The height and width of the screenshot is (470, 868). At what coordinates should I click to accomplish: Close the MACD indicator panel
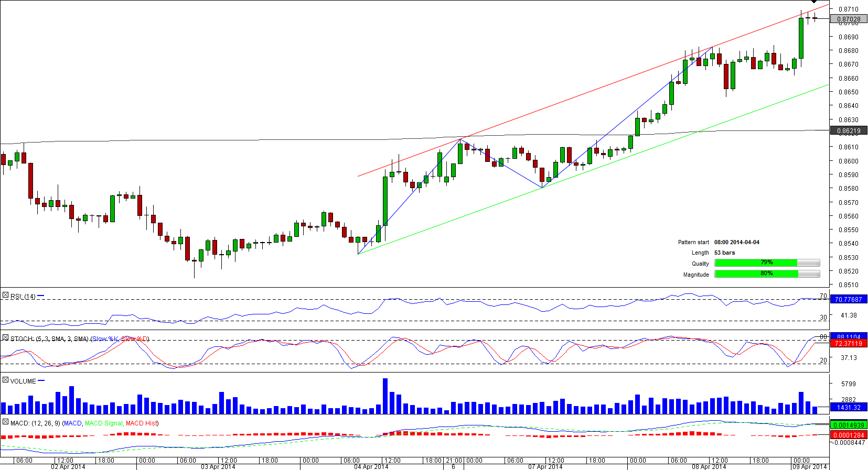pyautogui.click(x=5, y=422)
